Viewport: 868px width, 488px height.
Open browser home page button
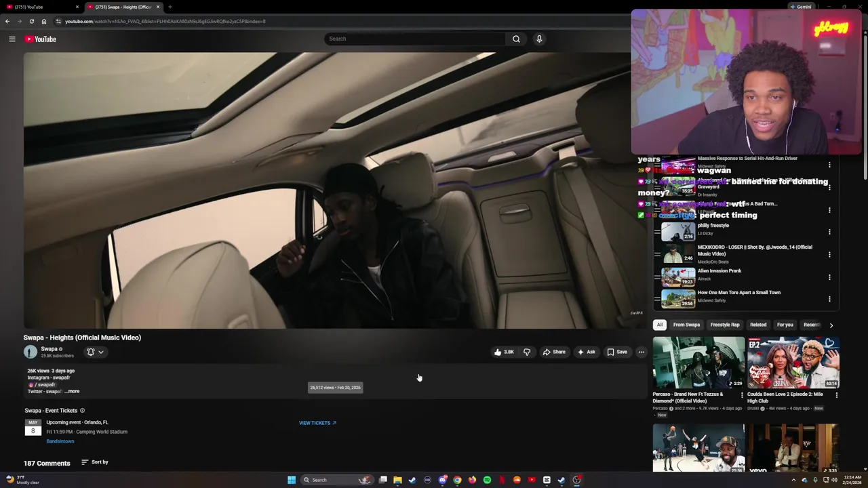pyautogui.click(x=44, y=21)
